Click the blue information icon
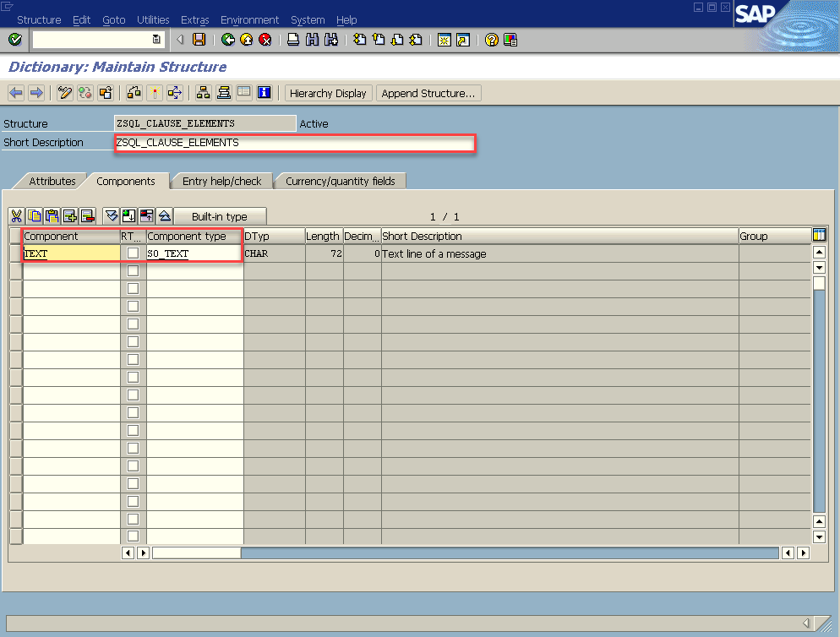Screen dimensions: 840x637 point(265,93)
